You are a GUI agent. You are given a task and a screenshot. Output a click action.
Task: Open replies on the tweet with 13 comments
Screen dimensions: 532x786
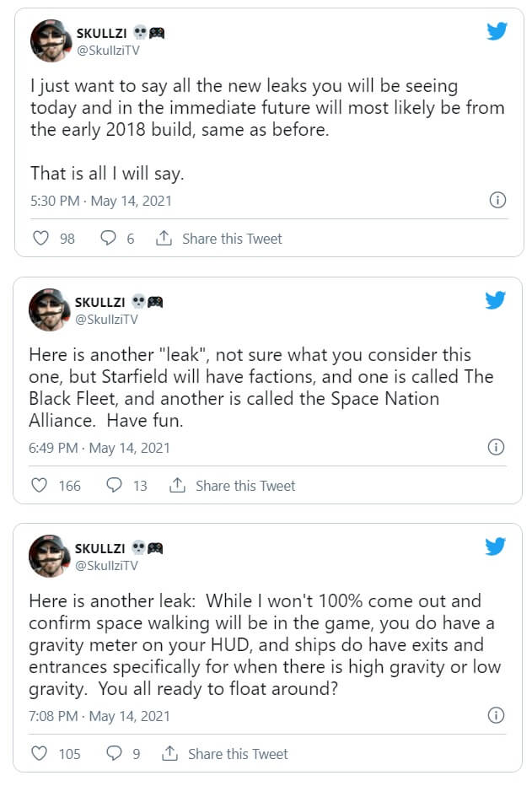[x=115, y=486]
